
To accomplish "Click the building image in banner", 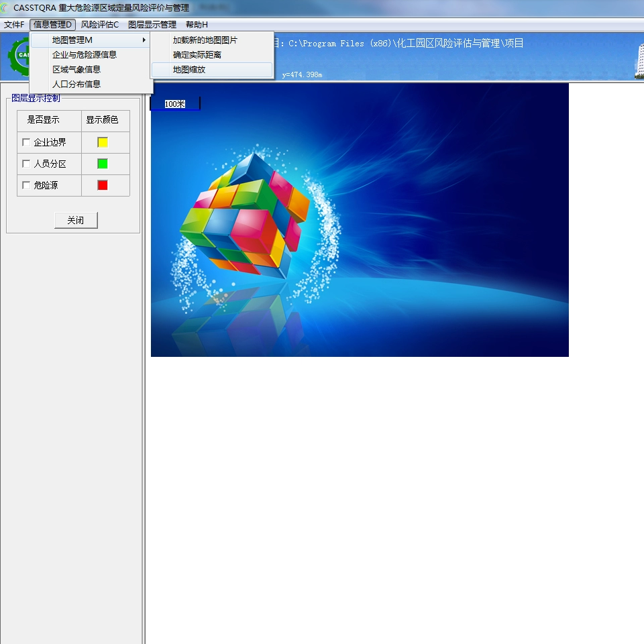I will pyautogui.click(x=639, y=60).
